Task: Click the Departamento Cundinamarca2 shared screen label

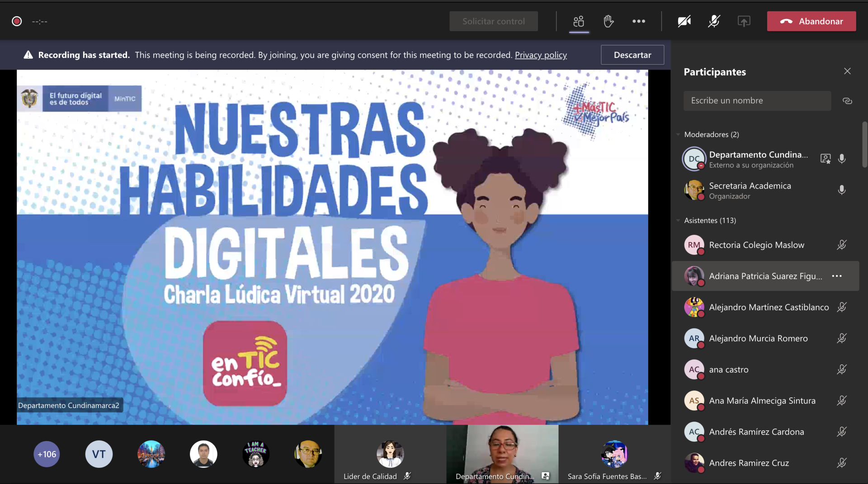Action: [69, 405]
